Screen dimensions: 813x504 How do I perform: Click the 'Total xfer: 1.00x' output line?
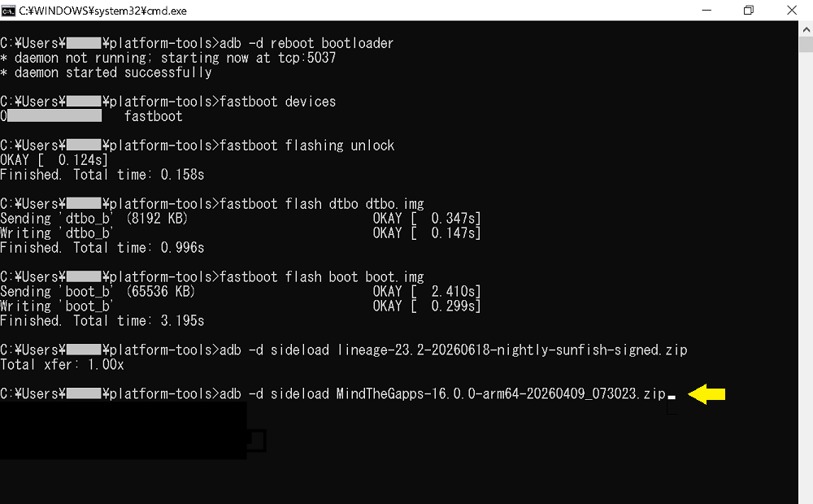[x=63, y=364]
